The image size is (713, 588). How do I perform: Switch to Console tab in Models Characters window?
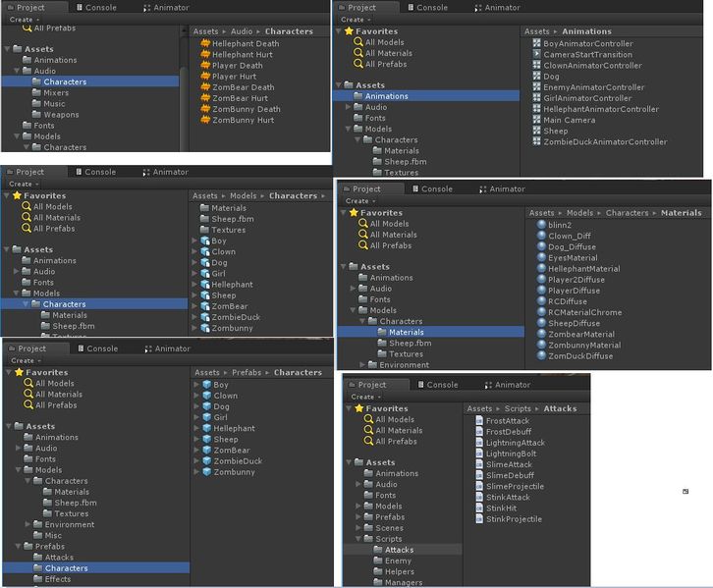click(x=96, y=172)
